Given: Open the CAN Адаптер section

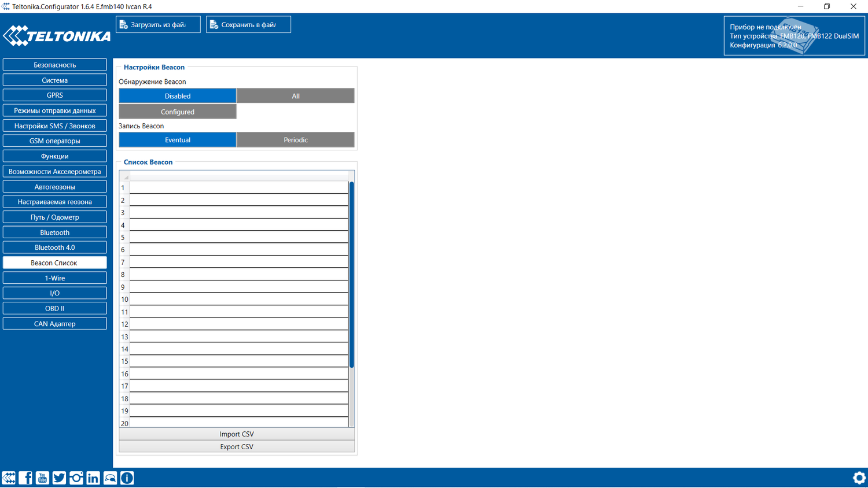Looking at the screenshot, I should 55,324.
